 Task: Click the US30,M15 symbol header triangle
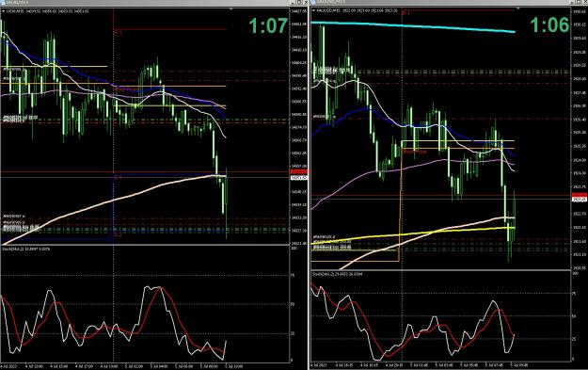(4, 11)
